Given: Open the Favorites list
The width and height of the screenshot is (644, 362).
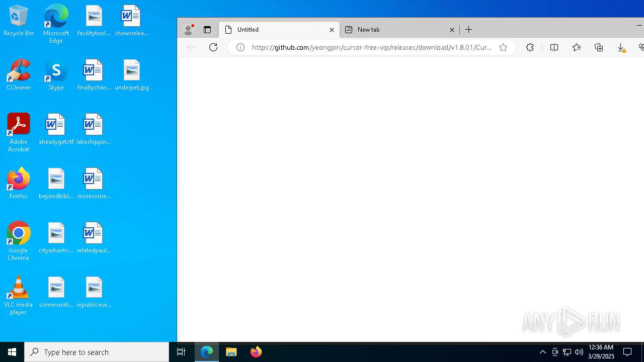Looking at the screenshot, I should click(x=576, y=47).
